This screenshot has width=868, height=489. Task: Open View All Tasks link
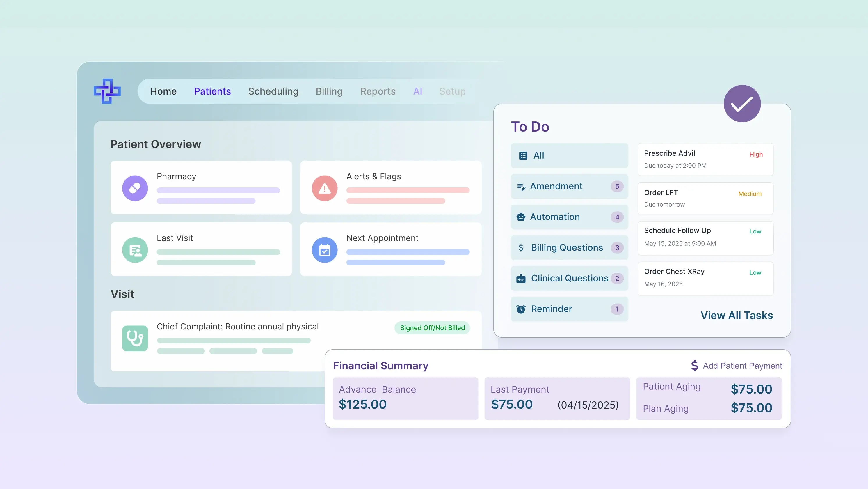[737, 315]
